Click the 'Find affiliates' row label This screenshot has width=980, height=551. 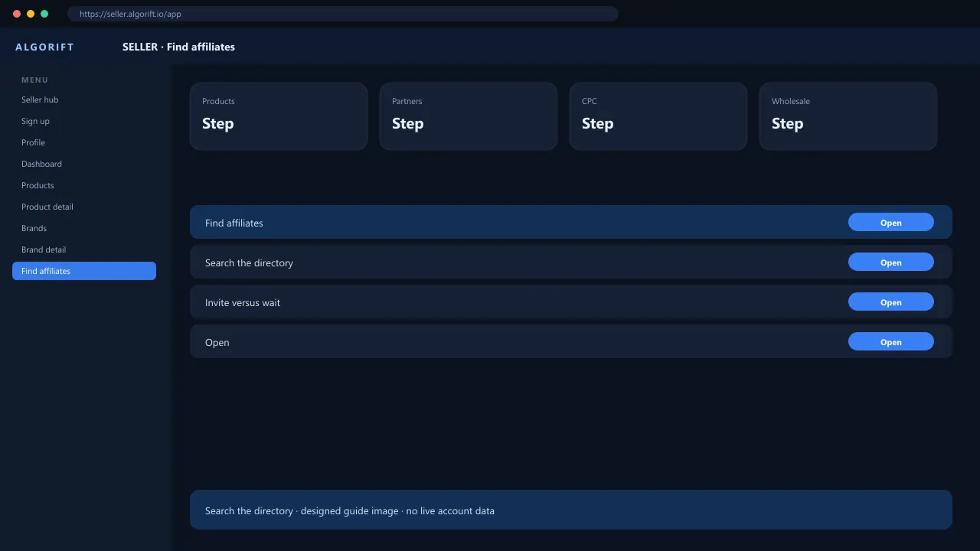point(234,223)
